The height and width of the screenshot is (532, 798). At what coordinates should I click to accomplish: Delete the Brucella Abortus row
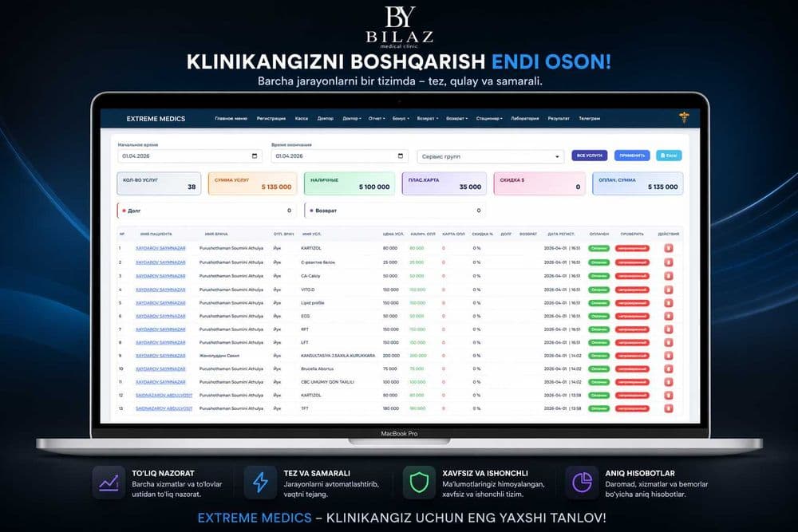(668, 369)
